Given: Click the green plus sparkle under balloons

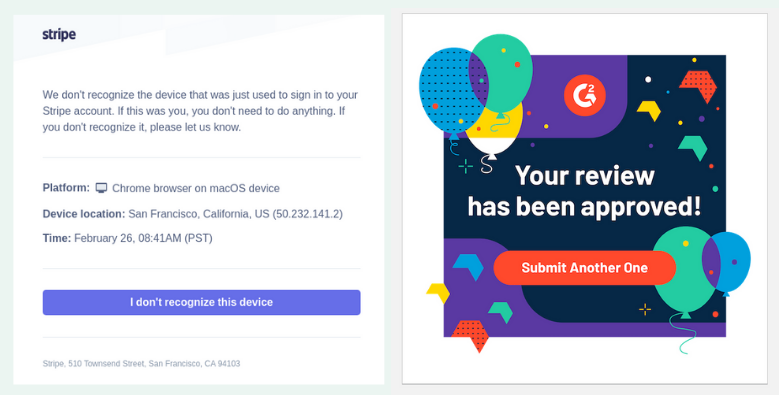Looking at the screenshot, I should [466, 166].
